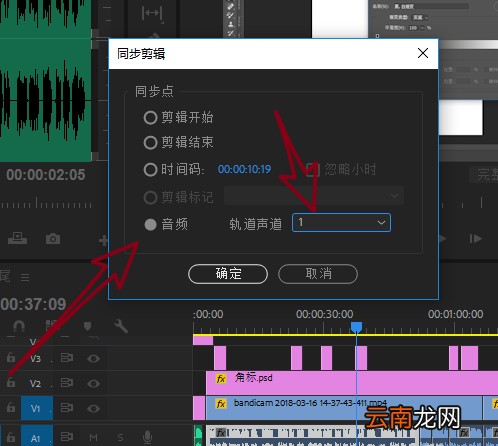Open the plus button editor below source monitor
The image size is (498, 446).
point(104,240)
